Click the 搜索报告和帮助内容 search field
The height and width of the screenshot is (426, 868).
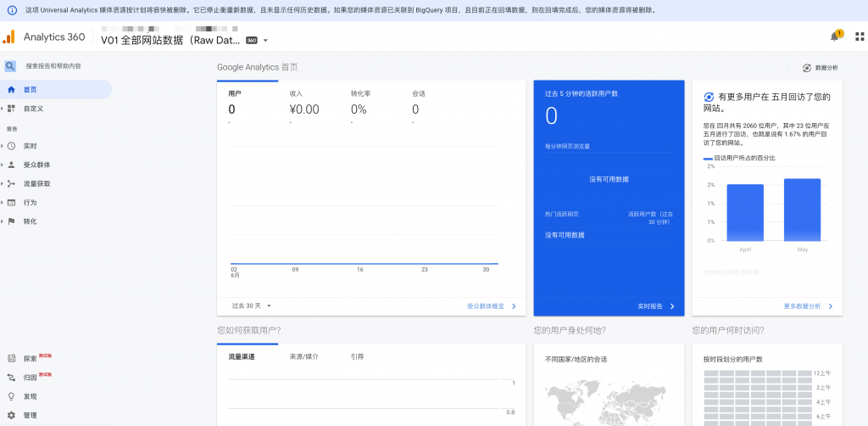53,66
